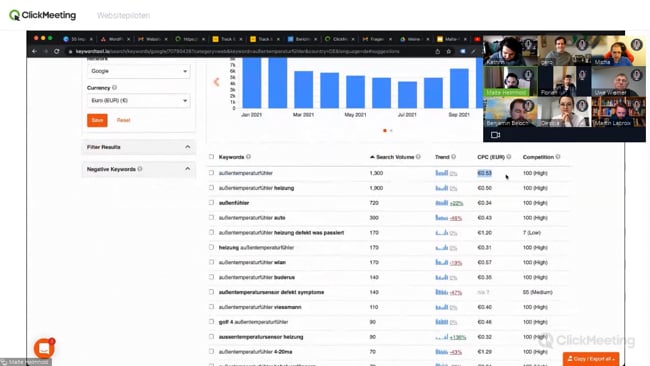
Task: Click the orange Save button
Action: pos(97,120)
